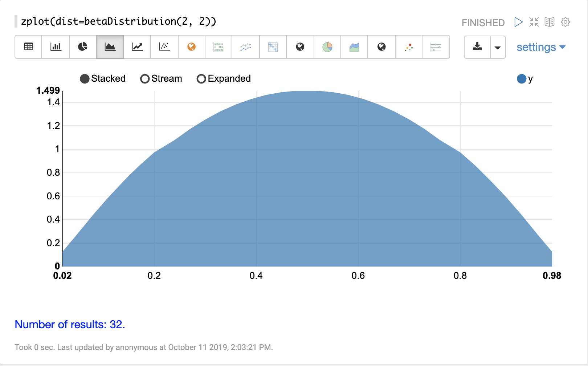This screenshot has width=588, height=366.
Task: Click the active area chart tab
Action: coord(110,47)
